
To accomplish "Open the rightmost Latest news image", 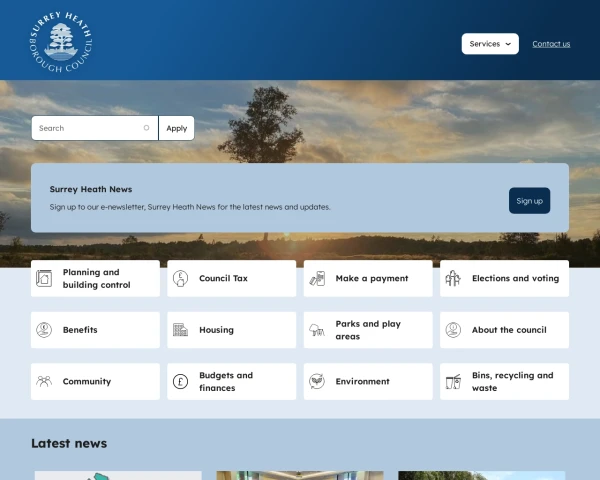I will (x=481, y=475).
